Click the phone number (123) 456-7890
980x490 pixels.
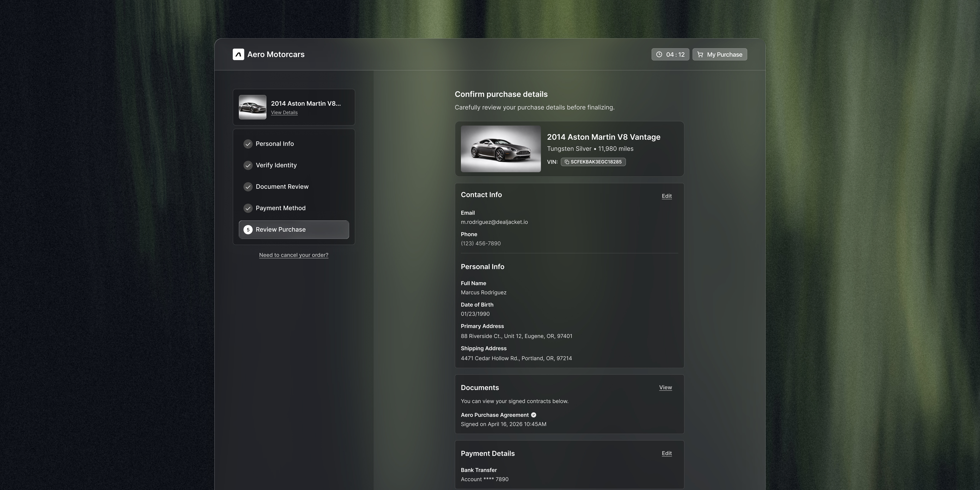click(x=480, y=243)
